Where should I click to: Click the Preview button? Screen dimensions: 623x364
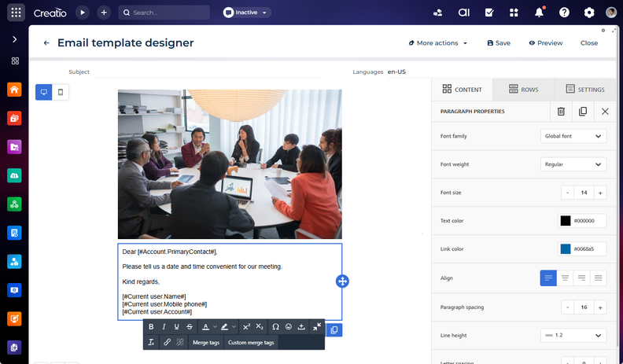[x=546, y=43]
